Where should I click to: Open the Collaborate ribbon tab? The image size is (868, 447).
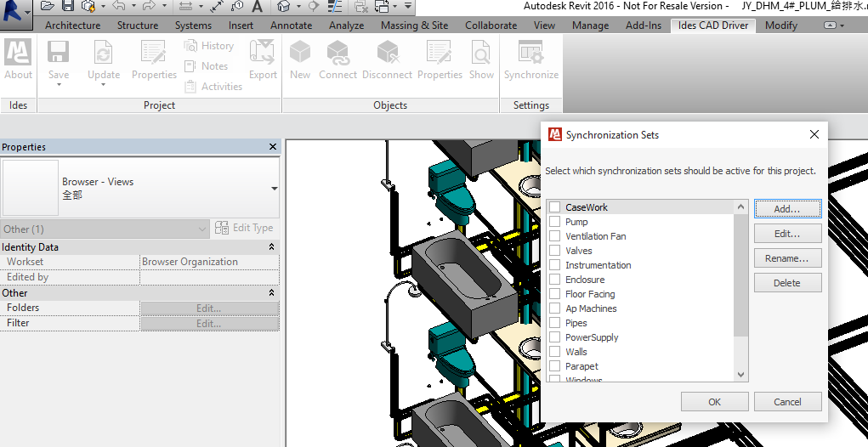click(x=491, y=25)
